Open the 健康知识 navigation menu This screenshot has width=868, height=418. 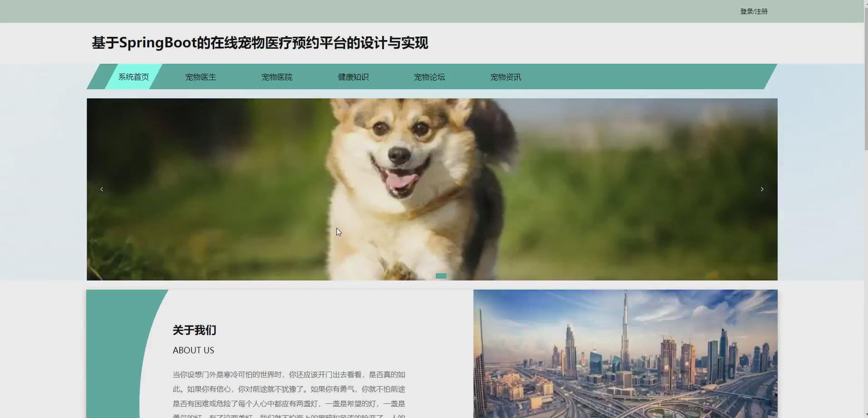pyautogui.click(x=353, y=77)
